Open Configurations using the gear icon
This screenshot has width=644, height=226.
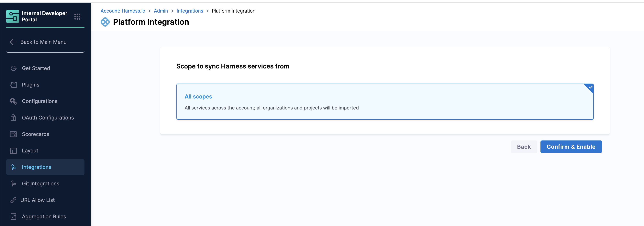[x=14, y=101]
